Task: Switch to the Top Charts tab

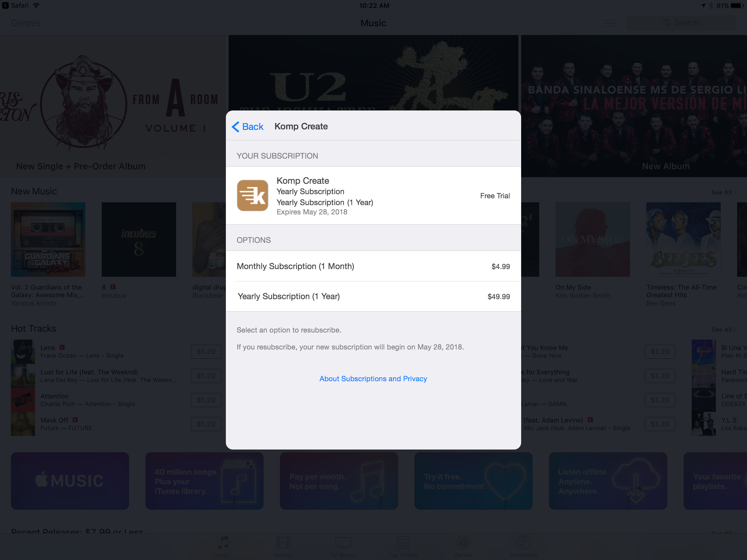Action: [403, 547]
